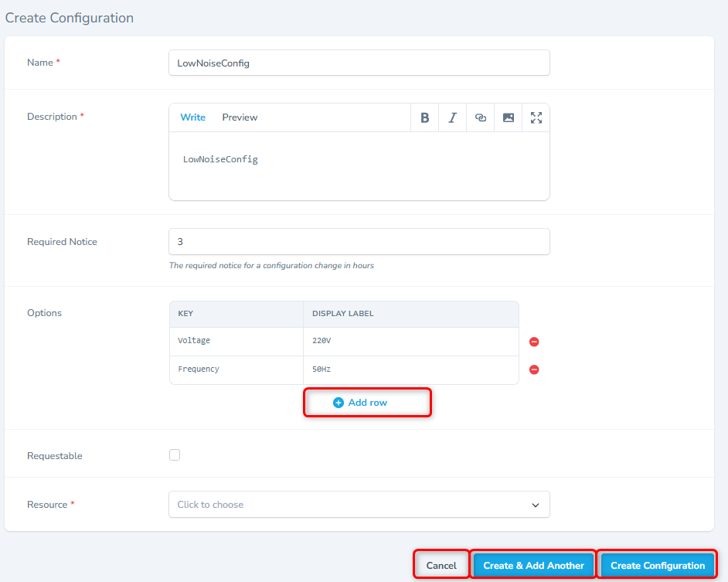The height and width of the screenshot is (582, 728).
Task: Click the Resource dropdown chevron arrow
Action: [x=536, y=505]
